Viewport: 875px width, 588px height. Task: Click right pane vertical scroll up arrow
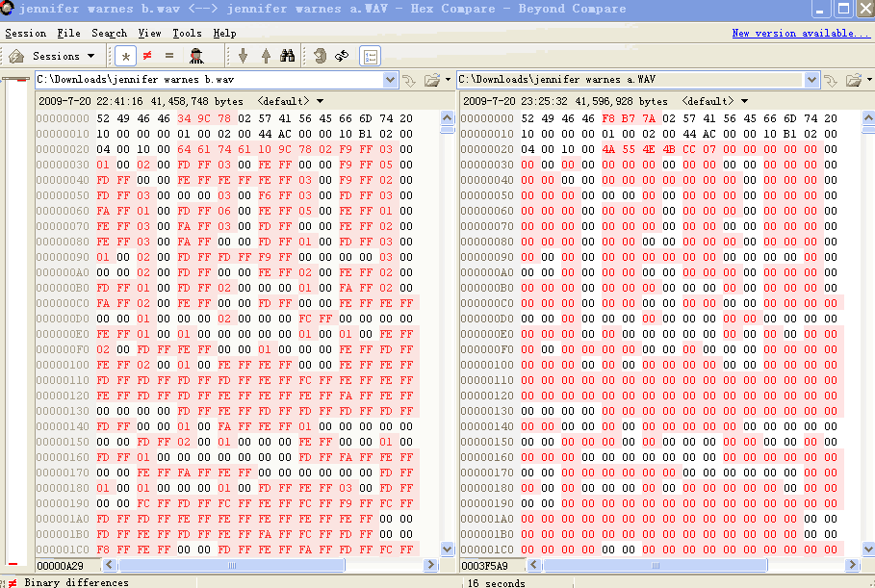click(868, 117)
